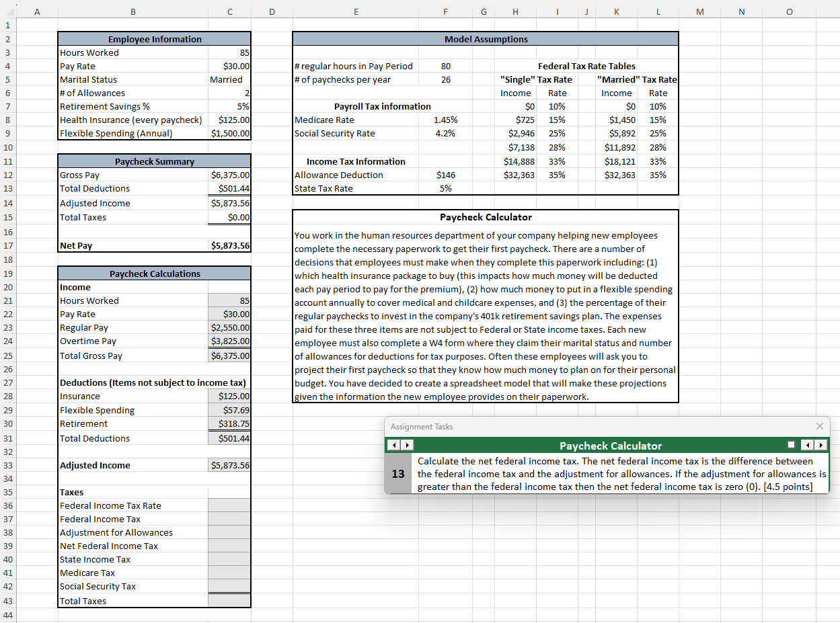Viewport: 840px width, 623px height.
Task: Click the forward arrow on the panel's left edge
Action: click(406, 445)
